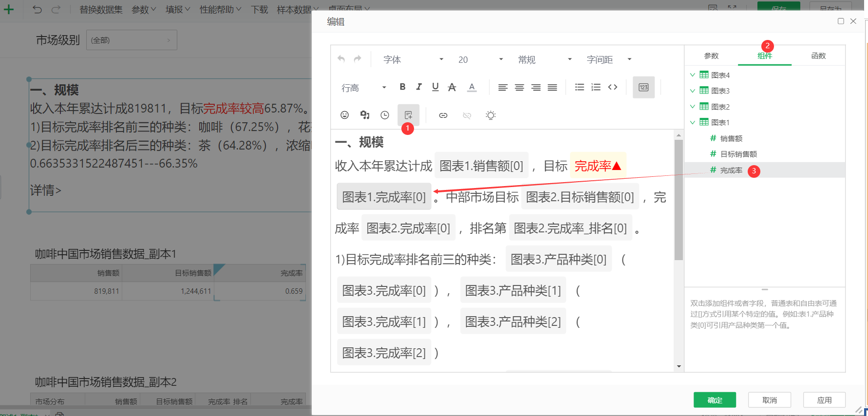Click the insert field icon
This screenshot has height=416, width=868.
[x=408, y=115]
